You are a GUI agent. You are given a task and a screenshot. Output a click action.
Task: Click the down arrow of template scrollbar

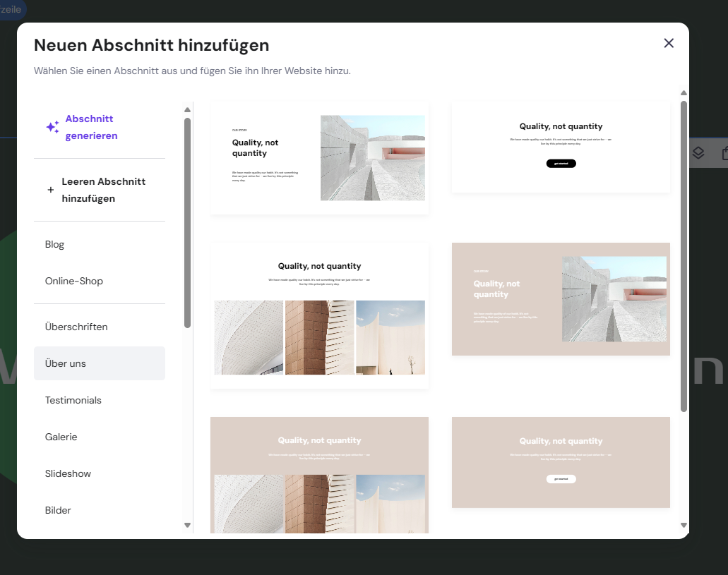[684, 526]
